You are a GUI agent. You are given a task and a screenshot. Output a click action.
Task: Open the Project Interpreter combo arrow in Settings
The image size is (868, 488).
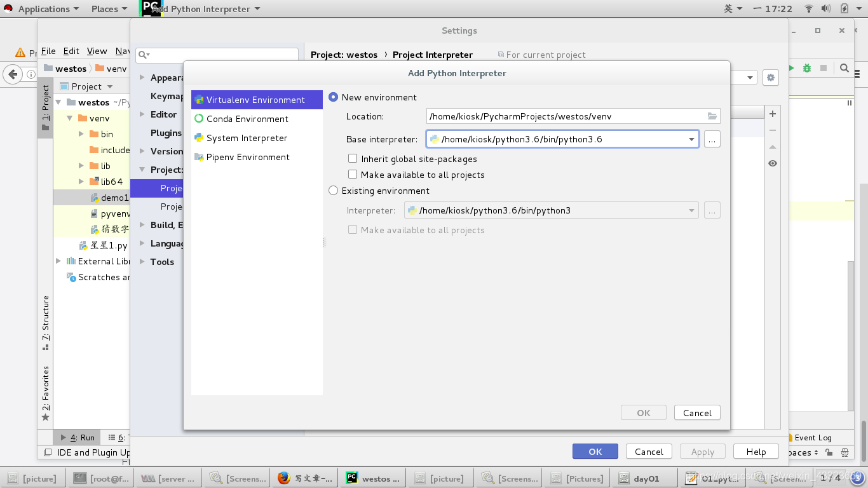750,78
